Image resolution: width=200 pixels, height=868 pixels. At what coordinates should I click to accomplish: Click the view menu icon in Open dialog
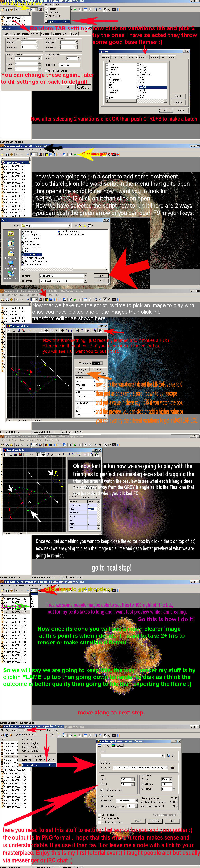click(x=90, y=226)
